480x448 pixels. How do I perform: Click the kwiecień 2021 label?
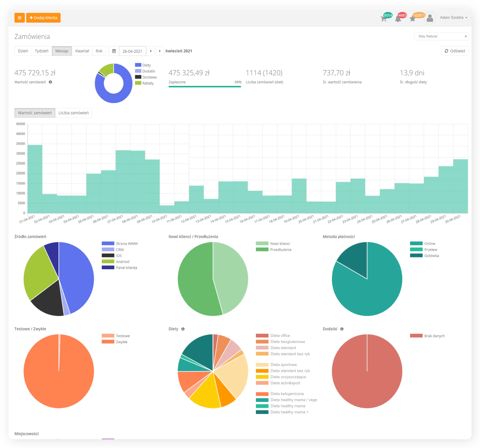click(x=179, y=51)
